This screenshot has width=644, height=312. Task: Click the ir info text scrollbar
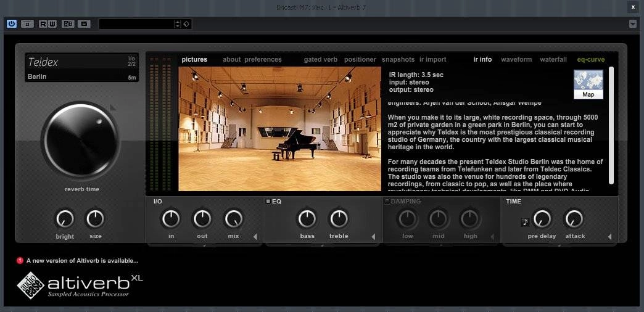tap(611, 125)
